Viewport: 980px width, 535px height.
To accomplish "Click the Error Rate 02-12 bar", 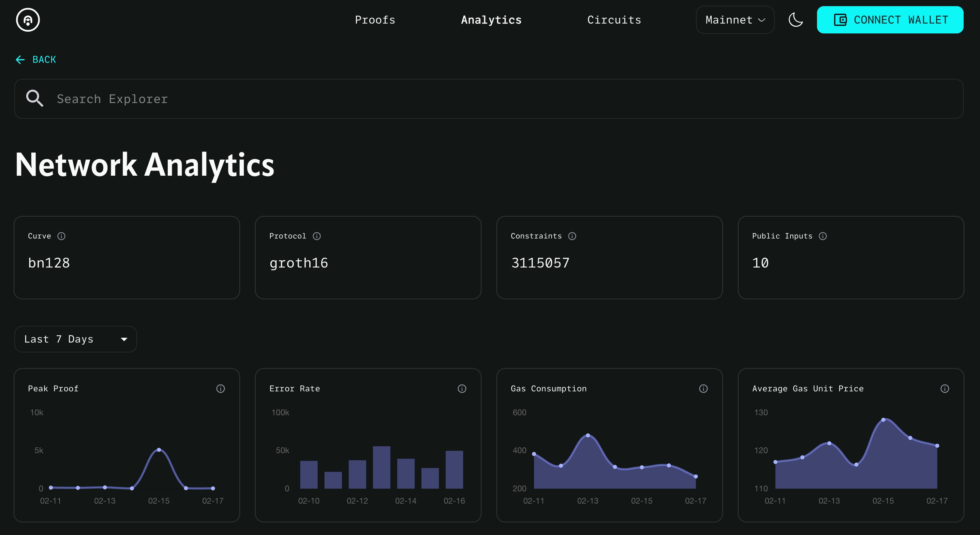I will point(357,475).
